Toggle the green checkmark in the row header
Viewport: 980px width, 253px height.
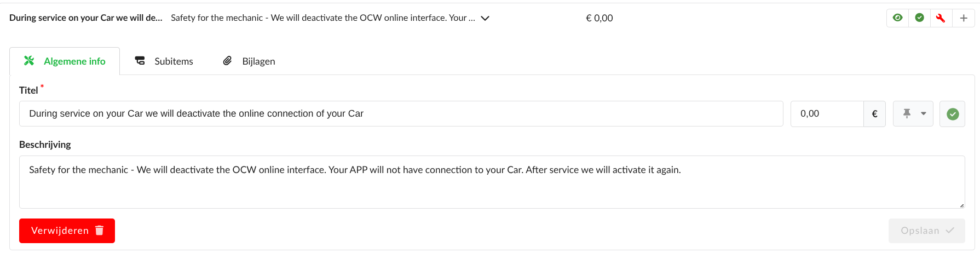click(919, 18)
